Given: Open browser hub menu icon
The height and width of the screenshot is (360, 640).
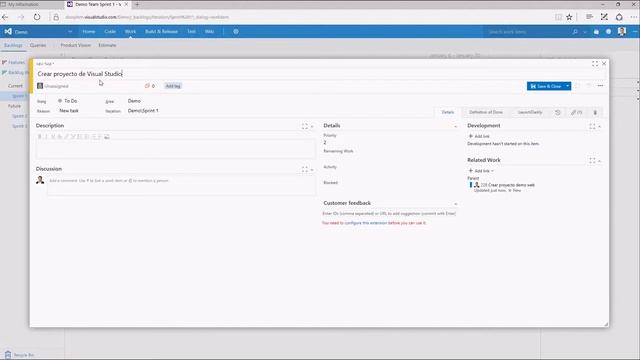Looking at the screenshot, I should 589,17.
